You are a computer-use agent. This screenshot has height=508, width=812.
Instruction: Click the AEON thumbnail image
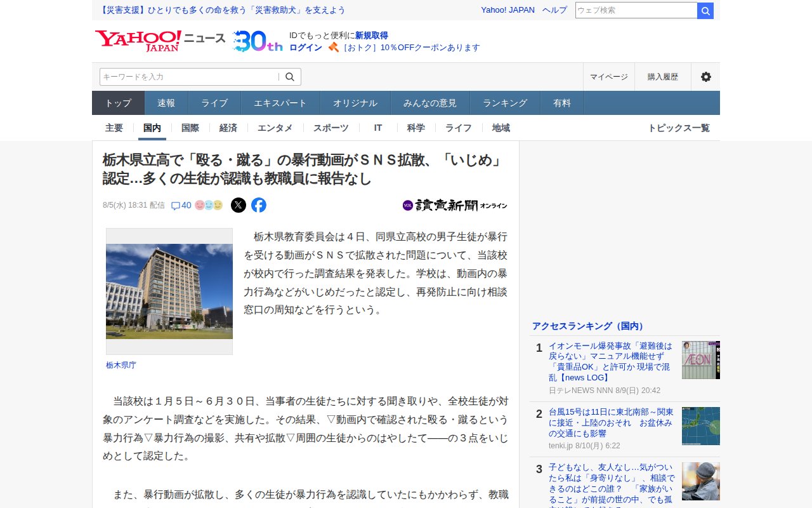coord(701,360)
